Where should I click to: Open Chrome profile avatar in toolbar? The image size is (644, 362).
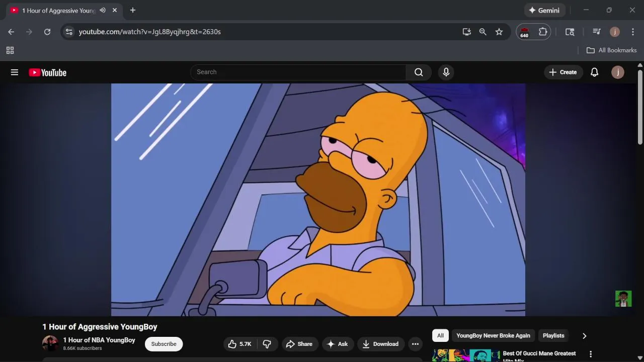pos(615,32)
